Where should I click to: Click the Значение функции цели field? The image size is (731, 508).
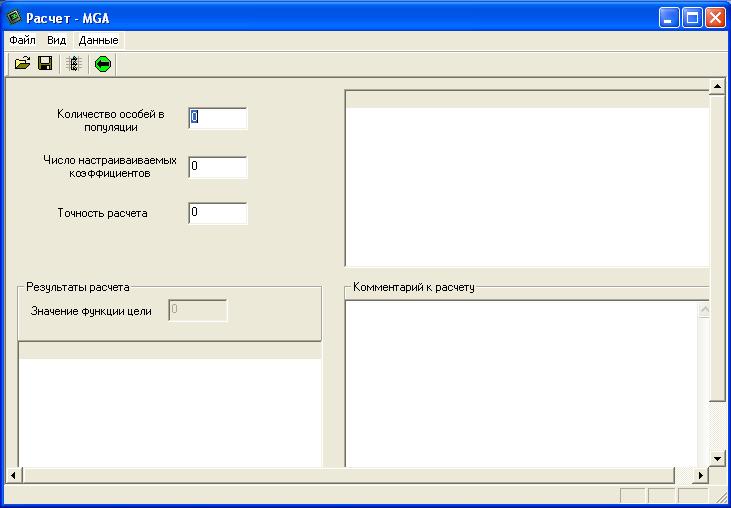[x=198, y=311]
